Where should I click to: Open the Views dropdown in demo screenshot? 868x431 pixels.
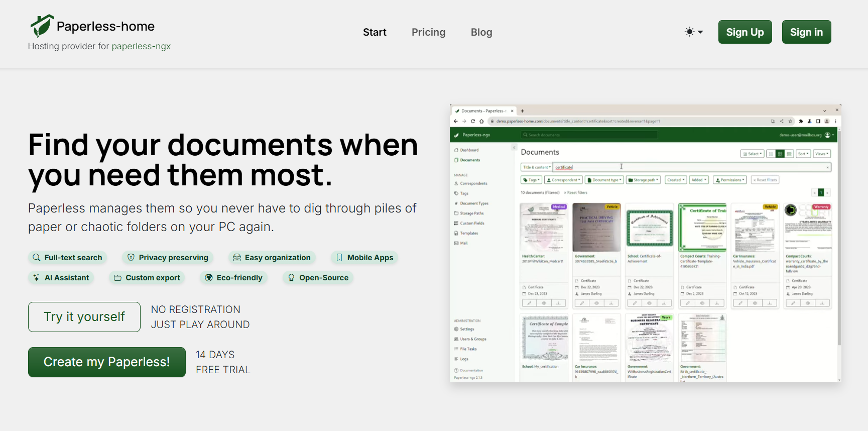[822, 154]
